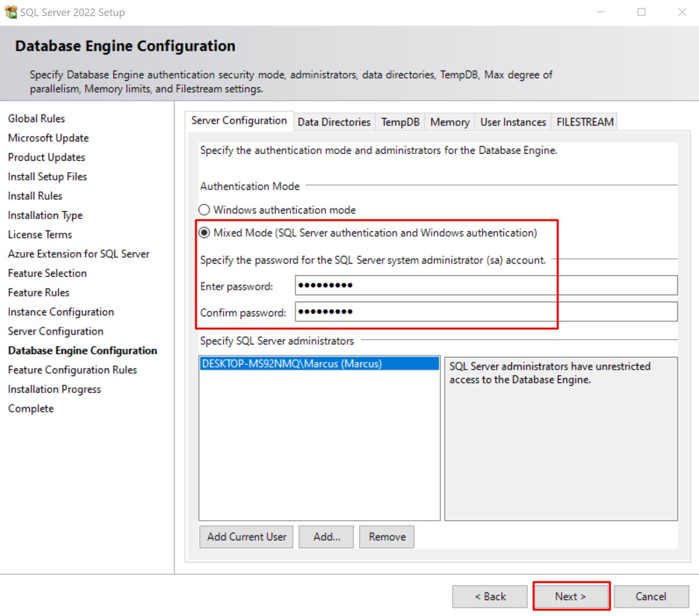699x616 pixels.
Task: Click the Confirm password field
Action: coord(486,312)
